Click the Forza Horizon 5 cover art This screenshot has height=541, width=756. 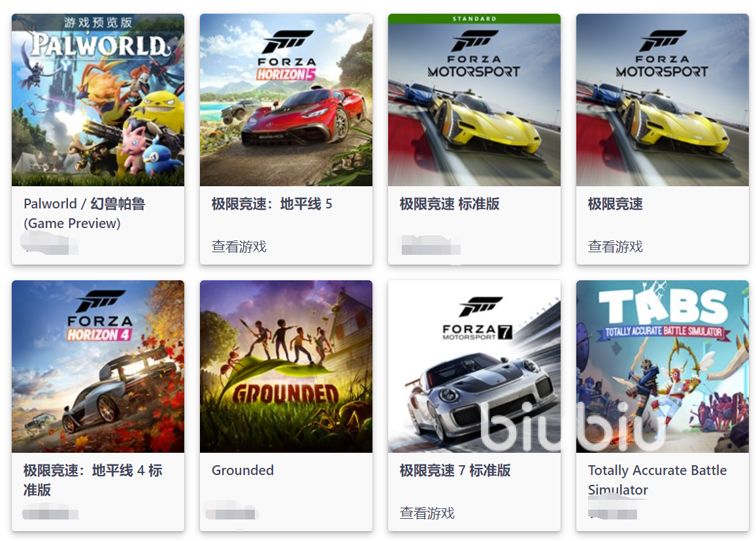tap(286, 100)
